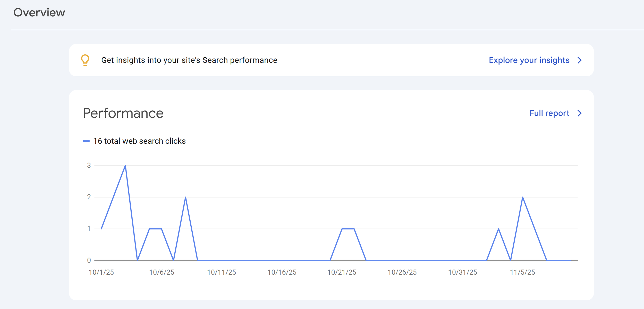
Task: Open the Full report link
Action: point(549,113)
